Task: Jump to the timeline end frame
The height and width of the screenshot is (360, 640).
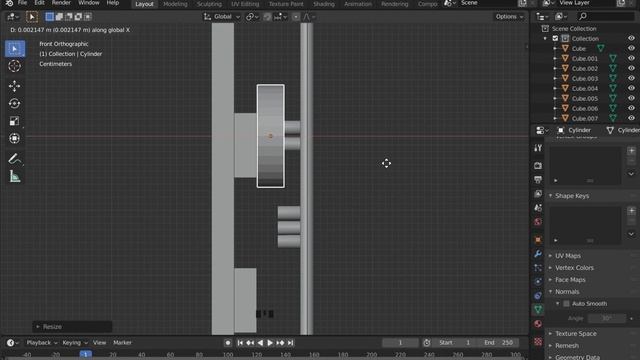Action: click(290, 343)
